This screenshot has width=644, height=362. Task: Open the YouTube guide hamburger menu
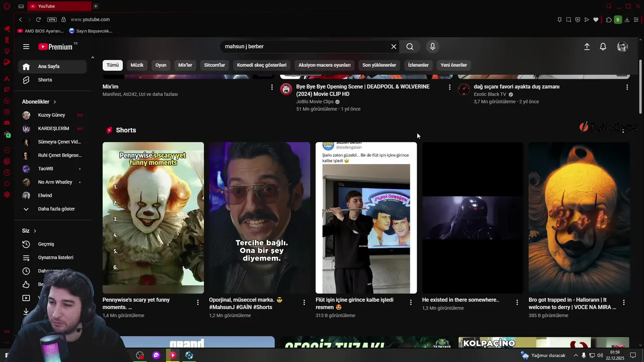click(26, 47)
